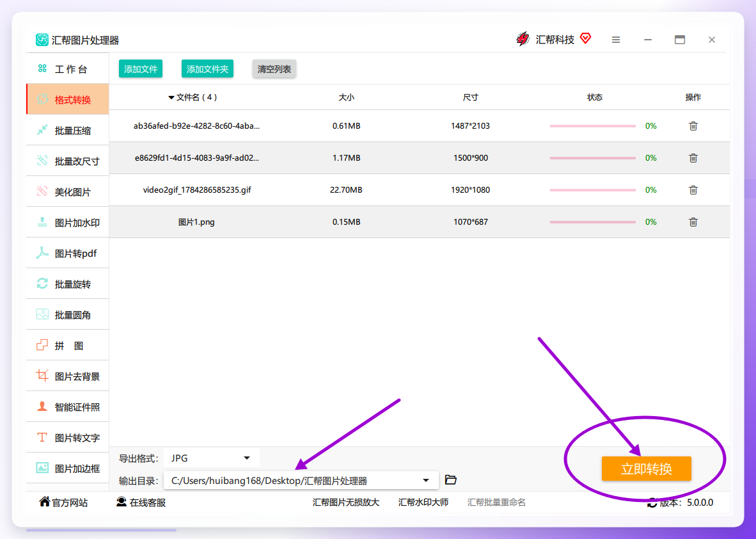Open the 批量旋转 sidebar item

68,284
